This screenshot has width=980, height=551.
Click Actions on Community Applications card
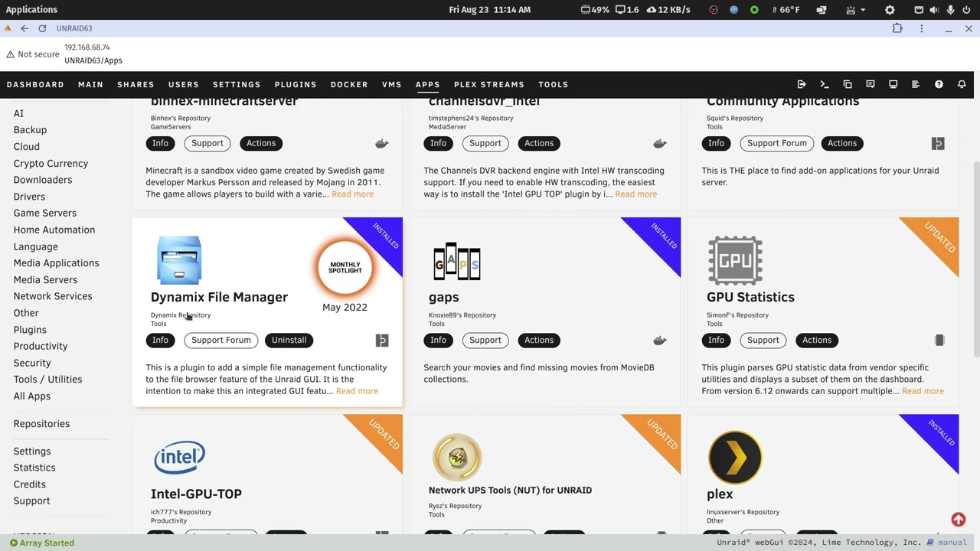tap(842, 143)
